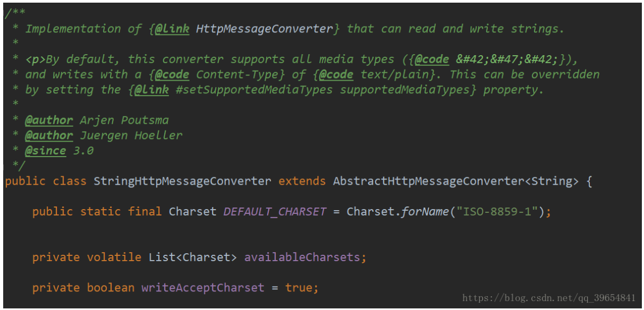
Task: Click the AbstractHttpMessageConverter superclass name
Action: pyautogui.click(x=429, y=181)
